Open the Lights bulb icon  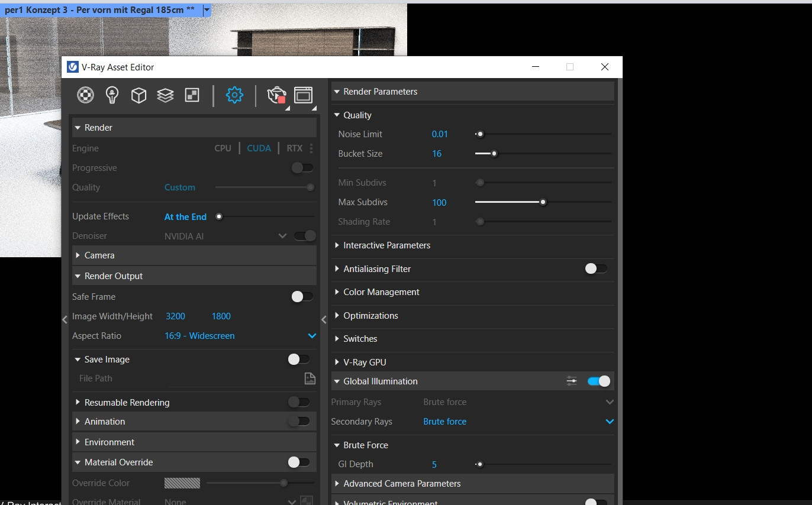coord(112,95)
